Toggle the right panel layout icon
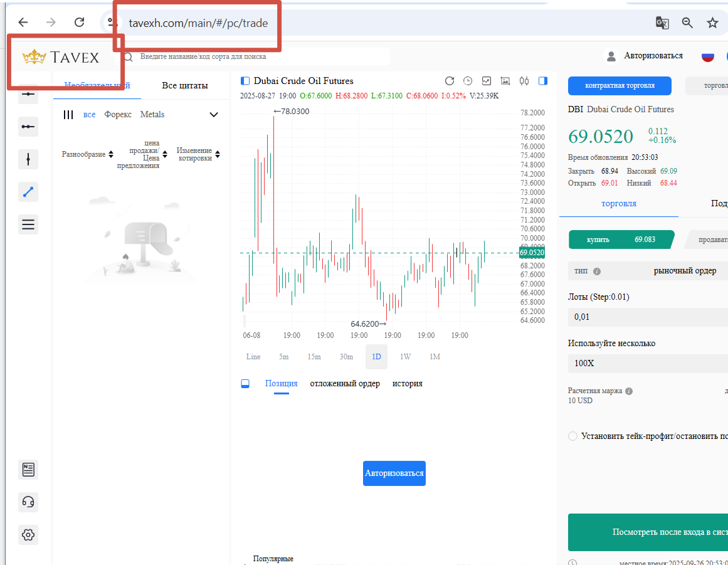728x565 pixels. pyautogui.click(x=543, y=81)
